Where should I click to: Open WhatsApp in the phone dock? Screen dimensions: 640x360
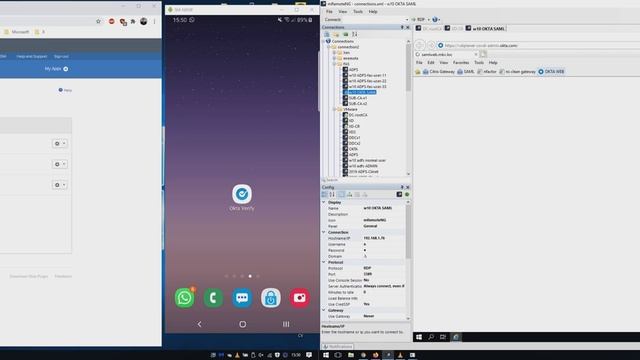click(x=184, y=298)
